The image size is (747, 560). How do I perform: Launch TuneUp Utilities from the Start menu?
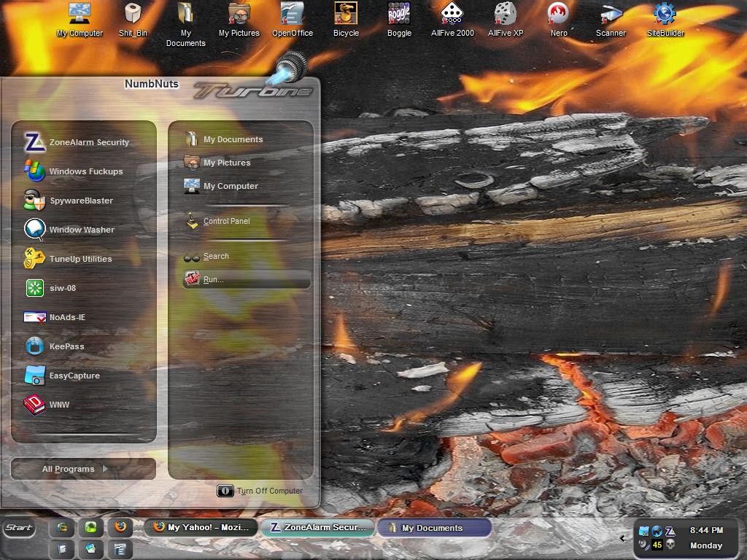pos(83,259)
